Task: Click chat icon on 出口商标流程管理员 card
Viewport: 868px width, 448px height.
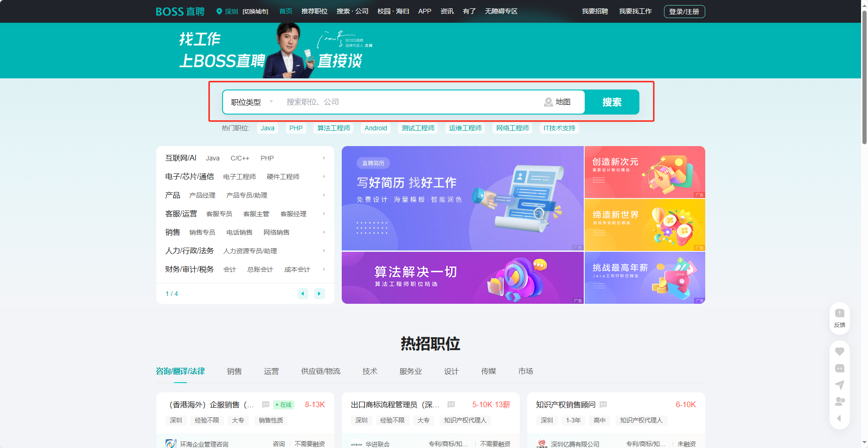Action: (x=451, y=405)
